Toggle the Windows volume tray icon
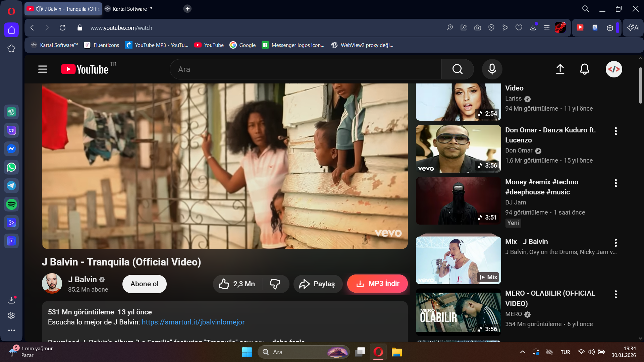Image resolution: width=644 pixels, height=362 pixels. [x=591, y=352]
